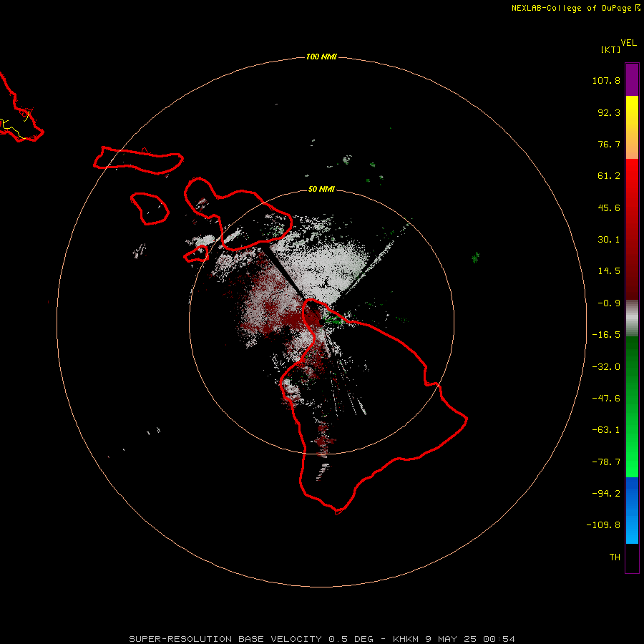Click the blue segment of velocity color bar
The image size is (644, 644).
click(x=632, y=510)
